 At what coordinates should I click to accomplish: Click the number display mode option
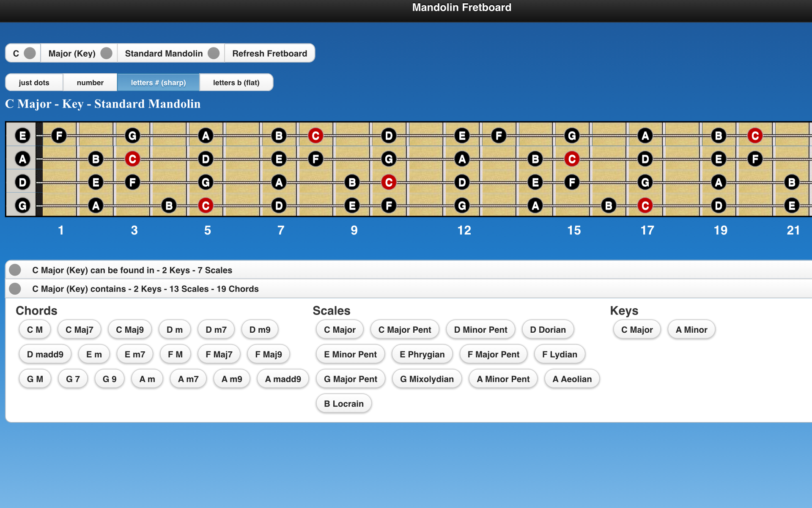[x=90, y=82]
